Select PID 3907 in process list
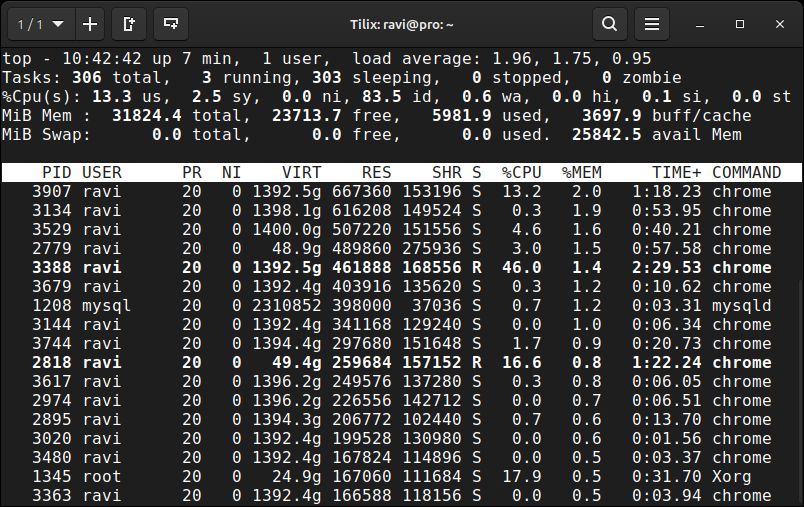804x507 pixels. (51, 191)
